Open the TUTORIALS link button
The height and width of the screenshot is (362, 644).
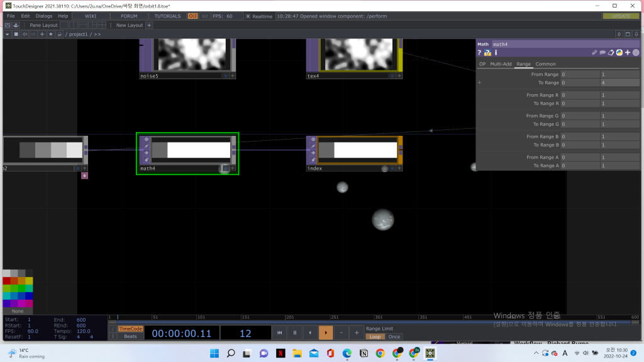point(167,16)
